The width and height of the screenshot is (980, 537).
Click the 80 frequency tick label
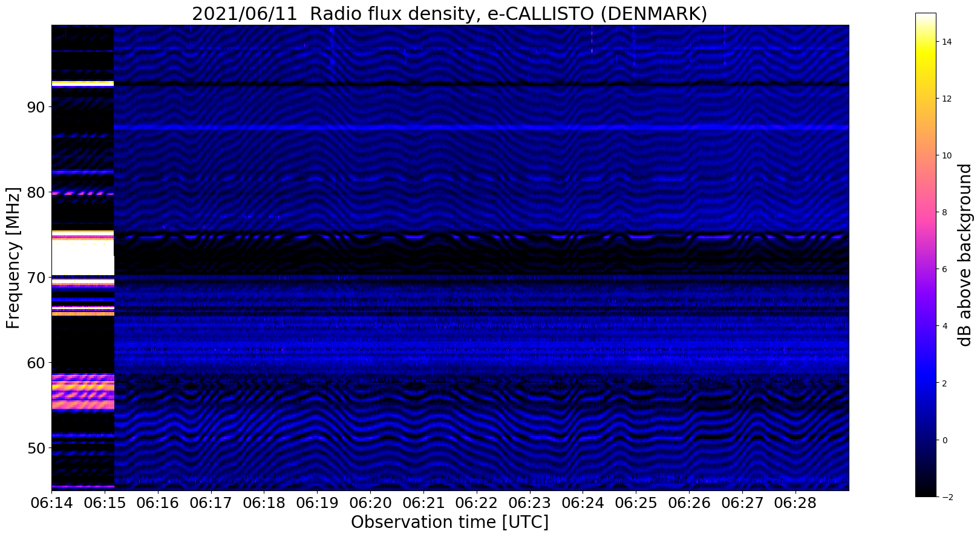36,192
